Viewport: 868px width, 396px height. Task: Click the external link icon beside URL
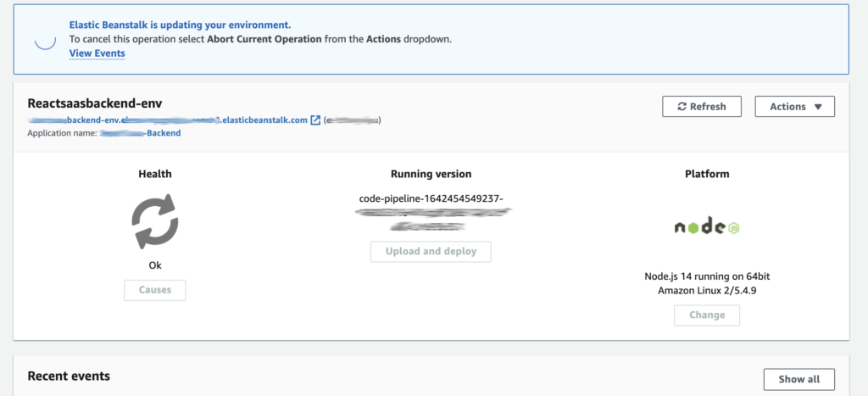click(x=315, y=120)
